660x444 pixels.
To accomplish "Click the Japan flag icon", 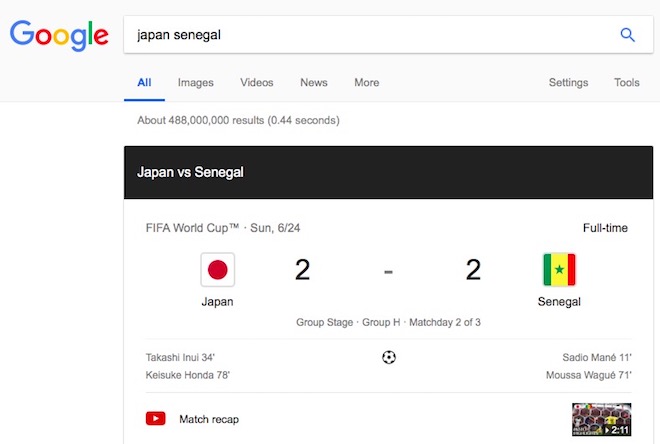I will [x=218, y=270].
